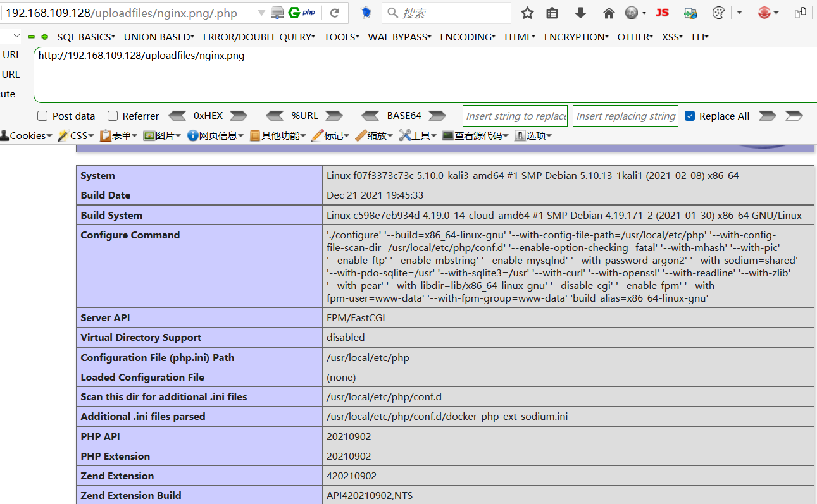Image resolution: width=817 pixels, height=504 pixels.
Task: Open the downloads arrow icon
Action: pos(580,13)
